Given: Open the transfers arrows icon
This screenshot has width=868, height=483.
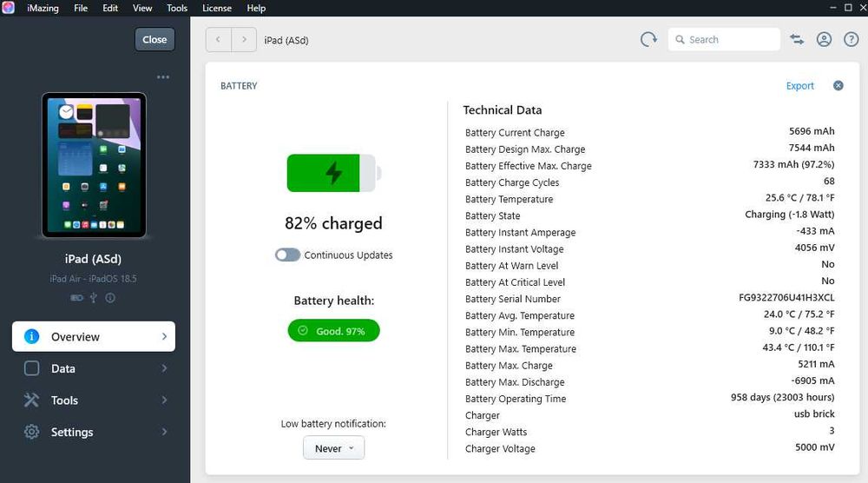Looking at the screenshot, I should pos(797,39).
